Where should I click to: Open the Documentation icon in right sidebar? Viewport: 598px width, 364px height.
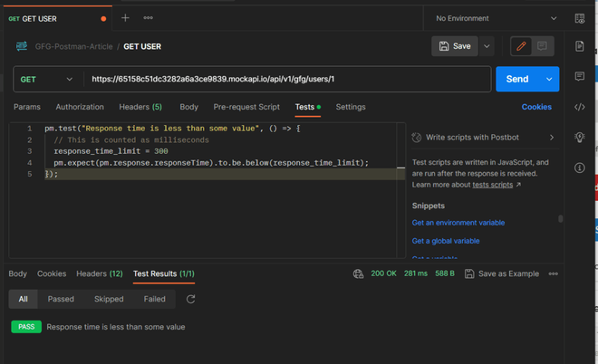pyautogui.click(x=580, y=46)
